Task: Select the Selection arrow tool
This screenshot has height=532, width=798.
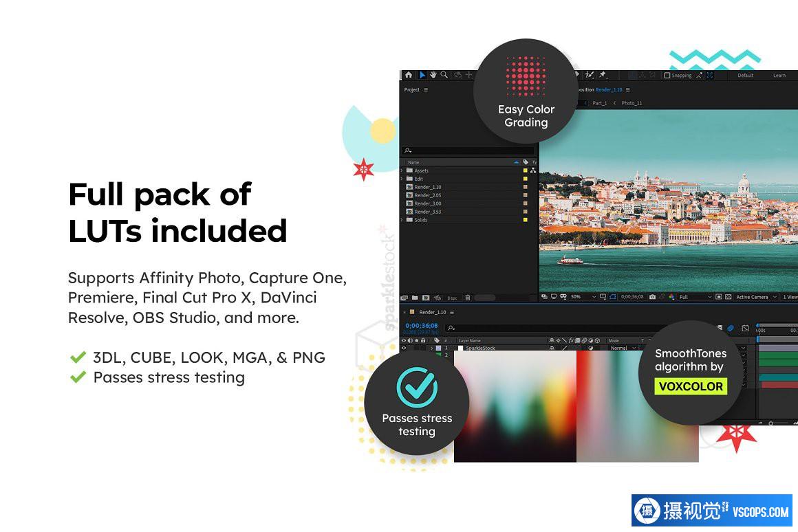Action: [x=422, y=75]
